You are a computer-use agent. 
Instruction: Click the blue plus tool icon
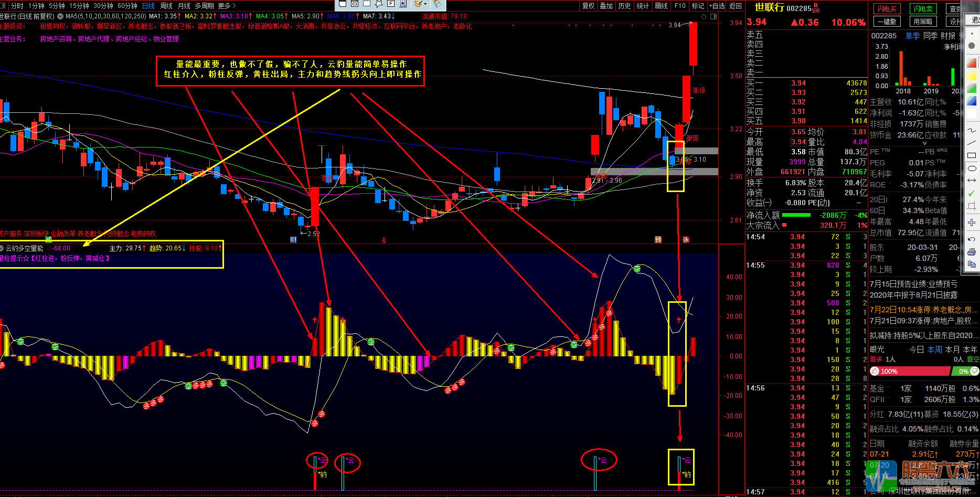pyautogui.click(x=972, y=223)
